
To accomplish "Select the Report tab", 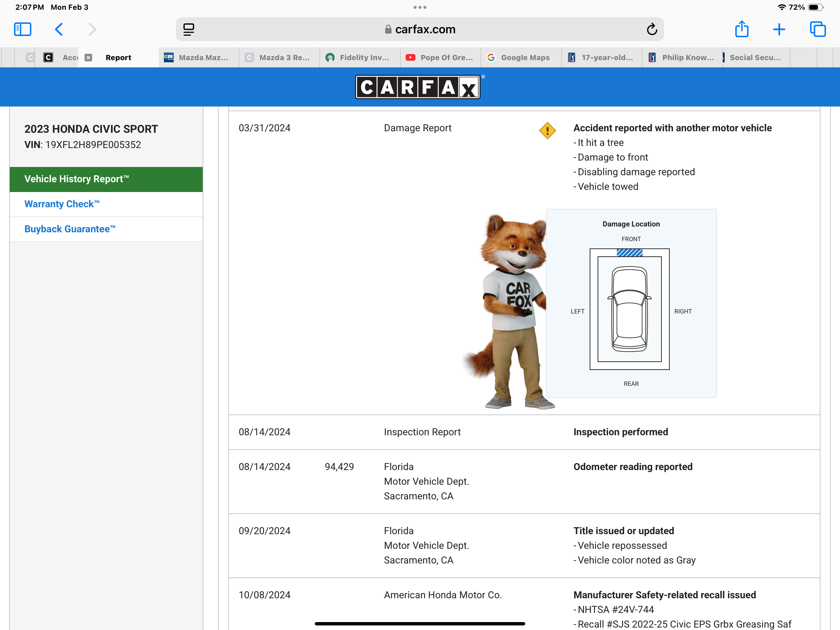I will [x=118, y=57].
